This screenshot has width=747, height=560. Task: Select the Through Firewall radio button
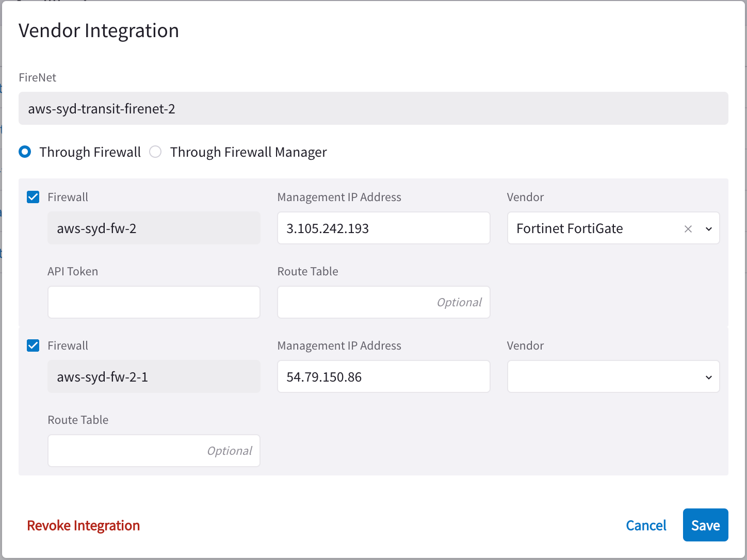(x=25, y=152)
